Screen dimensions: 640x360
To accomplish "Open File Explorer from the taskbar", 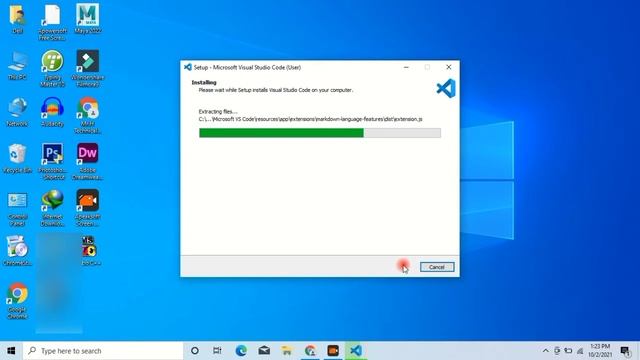I will click(287, 351).
